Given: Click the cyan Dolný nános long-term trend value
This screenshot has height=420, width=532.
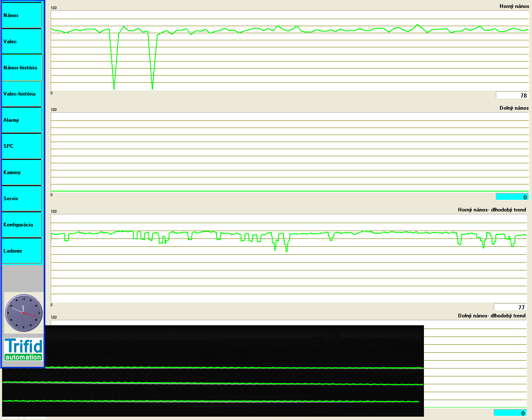Looking at the screenshot, I should [x=510, y=413].
